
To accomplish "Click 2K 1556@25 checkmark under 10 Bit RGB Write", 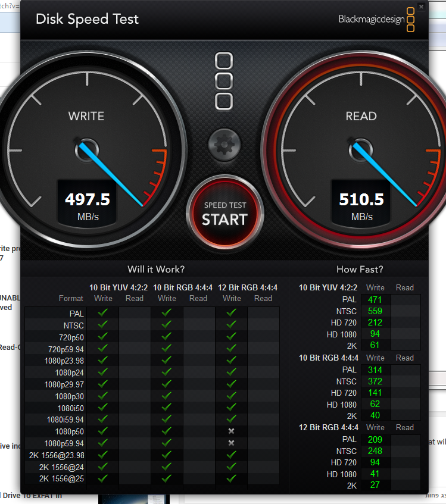I will [x=167, y=478].
